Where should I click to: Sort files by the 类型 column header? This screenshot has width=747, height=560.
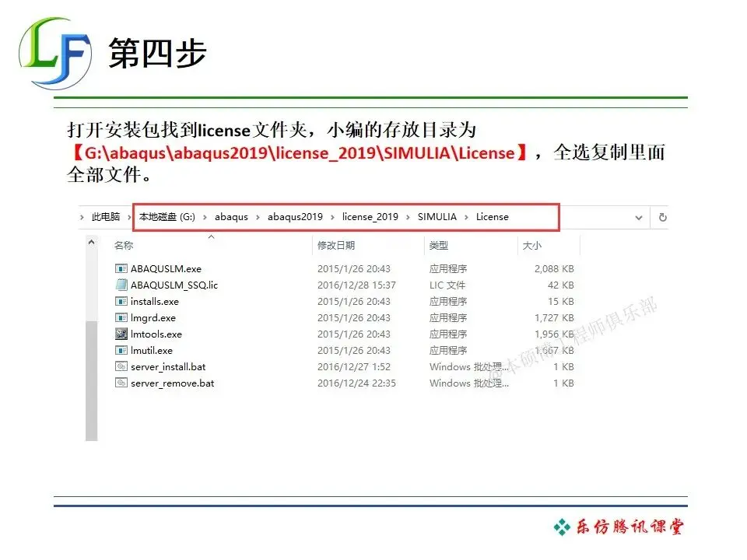(439, 246)
